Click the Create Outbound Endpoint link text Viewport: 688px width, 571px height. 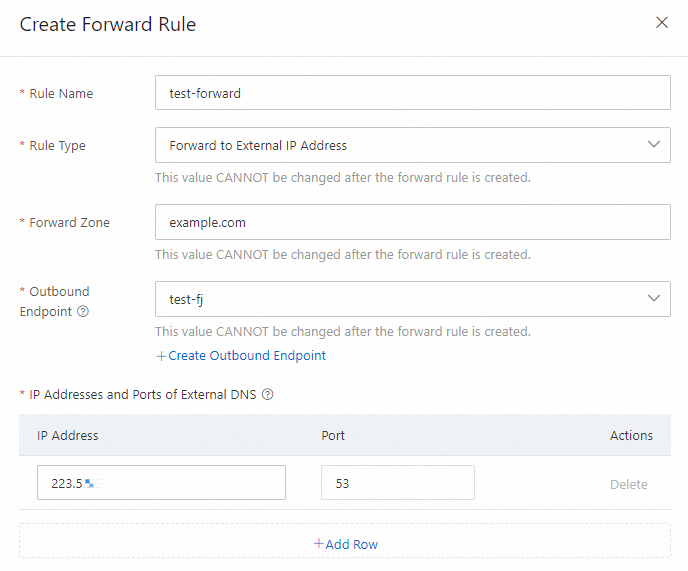[x=247, y=355]
